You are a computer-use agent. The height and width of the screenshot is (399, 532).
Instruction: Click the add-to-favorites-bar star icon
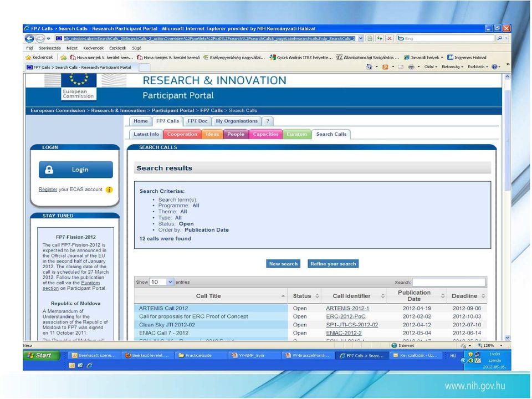63,57
